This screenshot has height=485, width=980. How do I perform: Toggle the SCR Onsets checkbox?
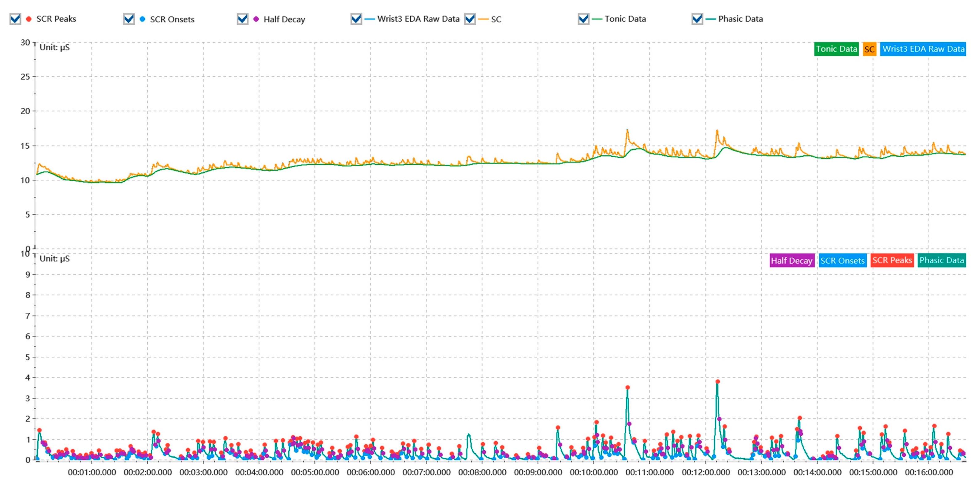[x=129, y=19]
